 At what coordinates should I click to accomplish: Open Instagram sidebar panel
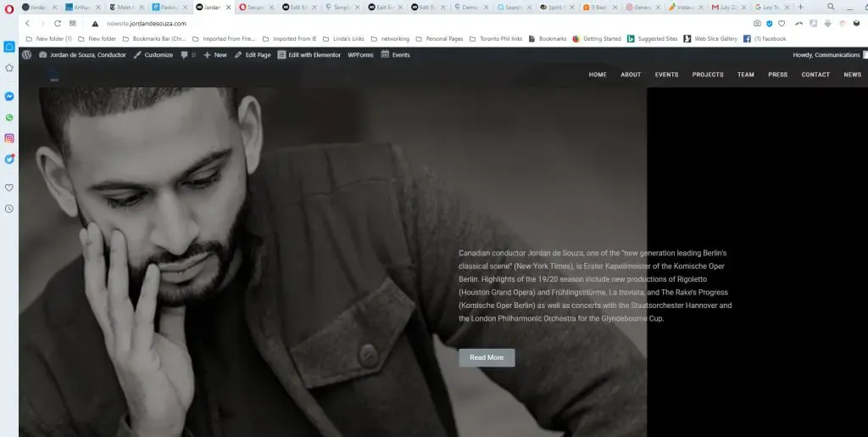(x=9, y=138)
